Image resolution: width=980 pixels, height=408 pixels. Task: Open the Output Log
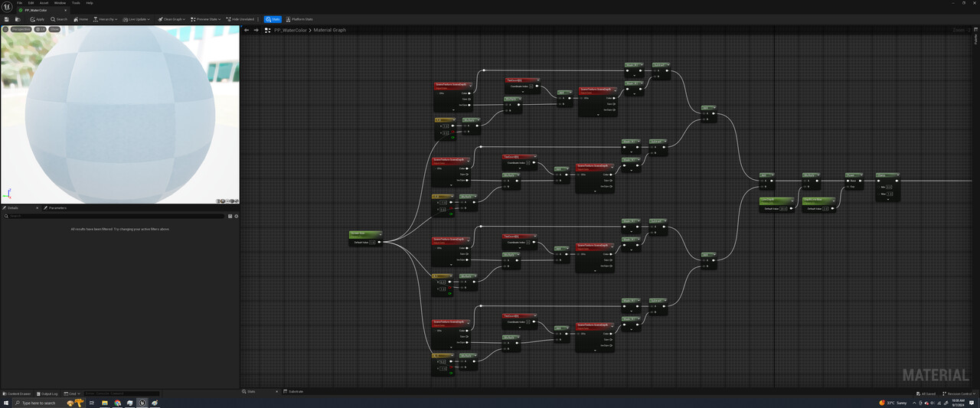pos(47,393)
